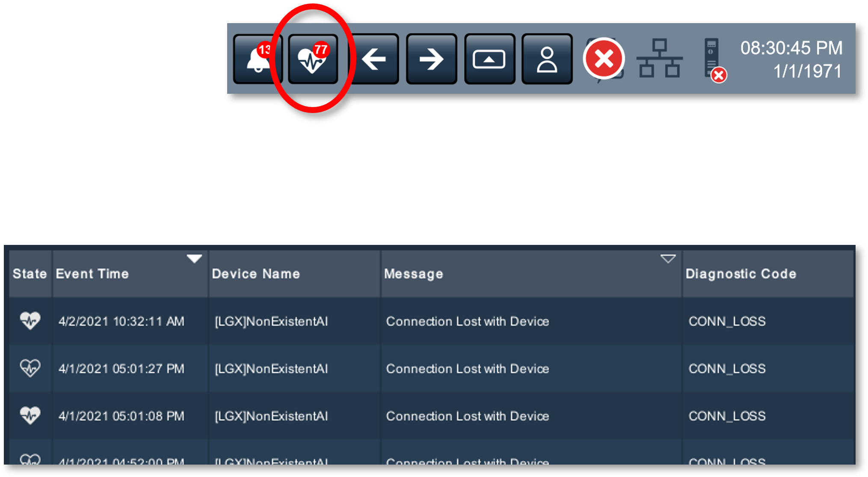Open the navigation menu up-arrow button
Viewport: 868px width, 477px height.
pos(489,59)
